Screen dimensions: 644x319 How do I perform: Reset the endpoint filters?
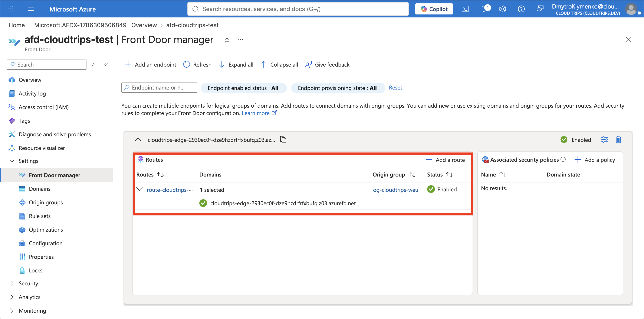coord(395,88)
